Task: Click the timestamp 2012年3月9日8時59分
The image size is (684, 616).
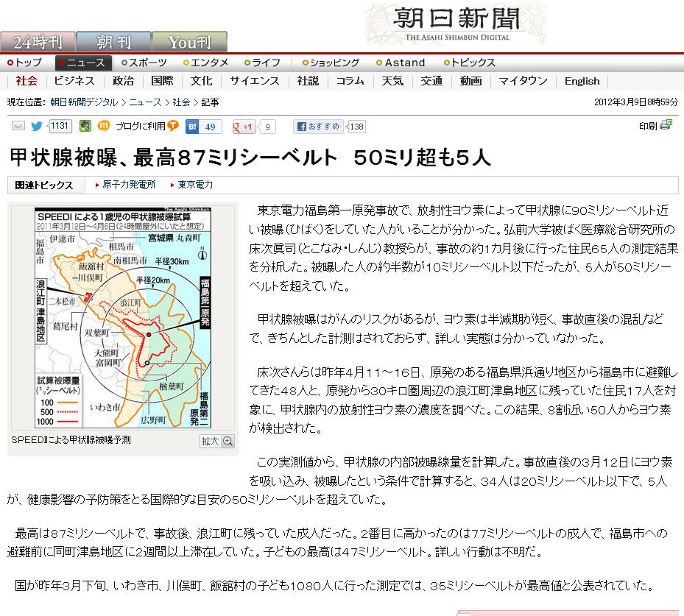Action: click(636, 102)
